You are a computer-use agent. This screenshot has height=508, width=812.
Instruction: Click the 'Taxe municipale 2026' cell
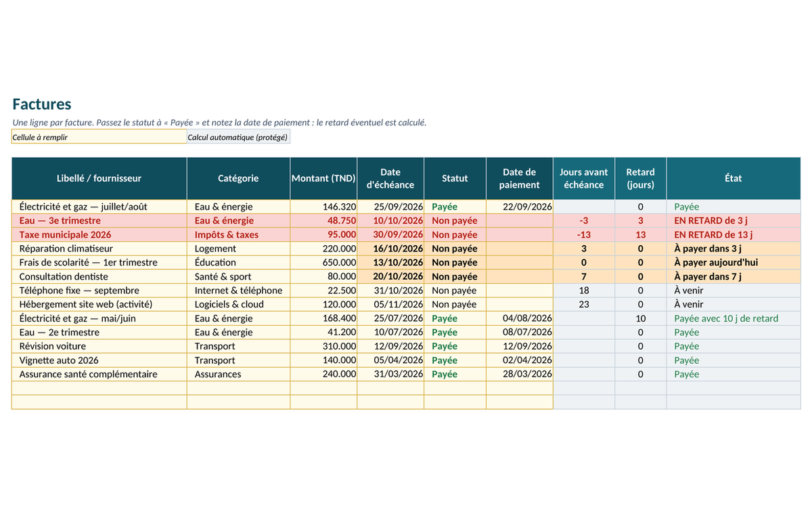pyautogui.click(x=99, y=234)
